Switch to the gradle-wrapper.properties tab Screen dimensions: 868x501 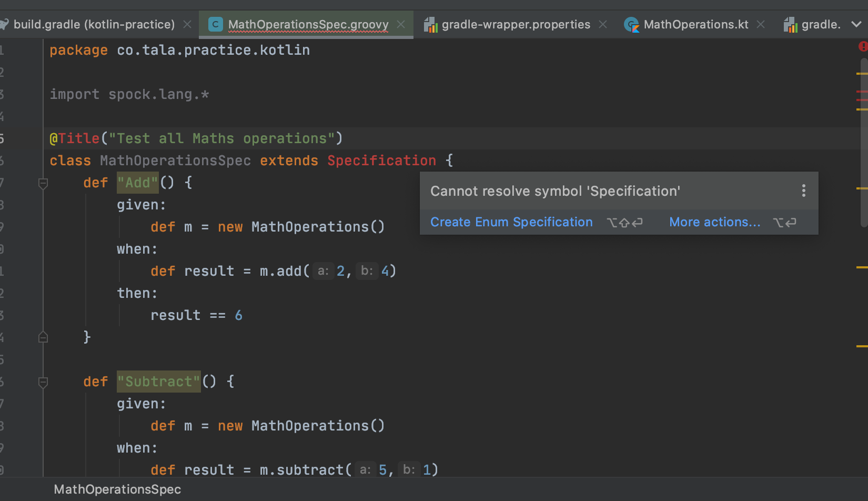click(x=516, y=24)
